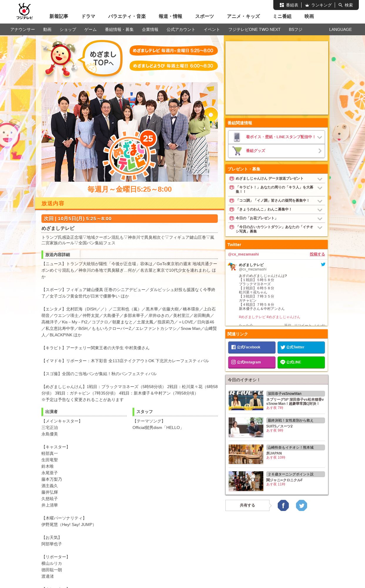Expand 「ココ調」「イノ調」 chevron

(x=320, y=201)
